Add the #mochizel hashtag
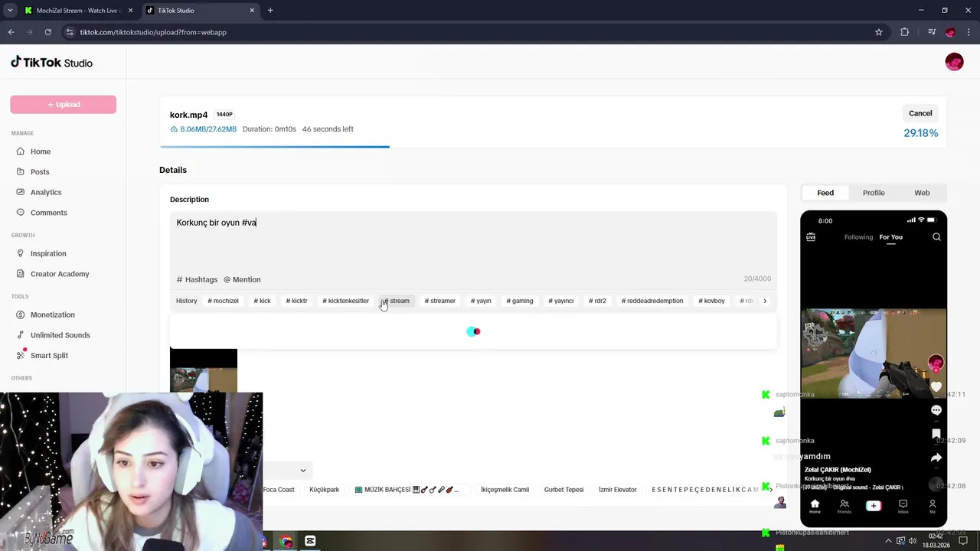This screenshot has height=551, width=980. coord(223,301)
